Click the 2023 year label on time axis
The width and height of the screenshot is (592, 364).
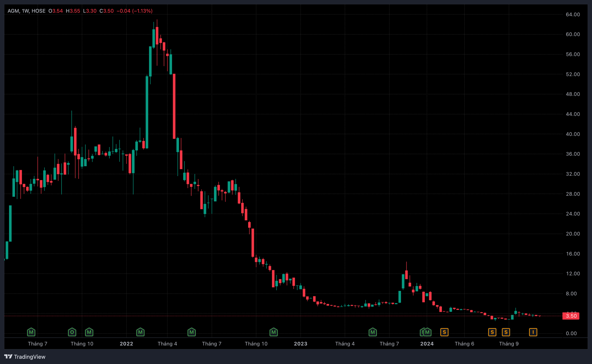301,343
